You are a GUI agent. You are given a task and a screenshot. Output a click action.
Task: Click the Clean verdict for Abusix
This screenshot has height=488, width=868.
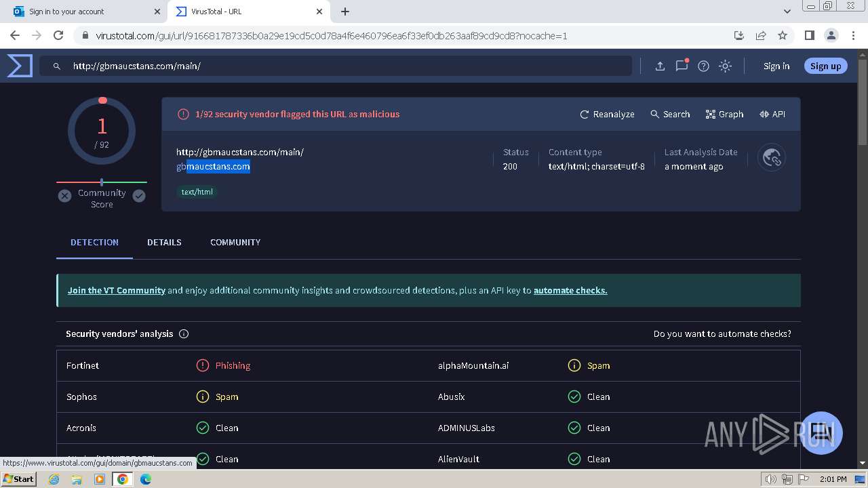click(x=598, y=396)
